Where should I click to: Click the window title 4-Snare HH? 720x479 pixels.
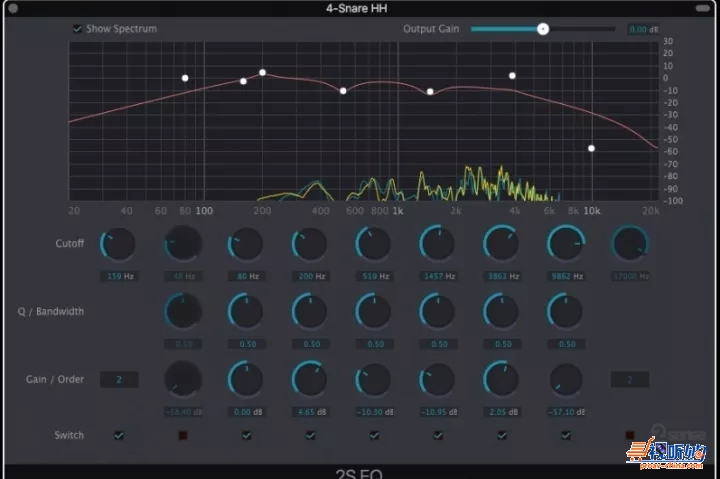coord(357,8)
